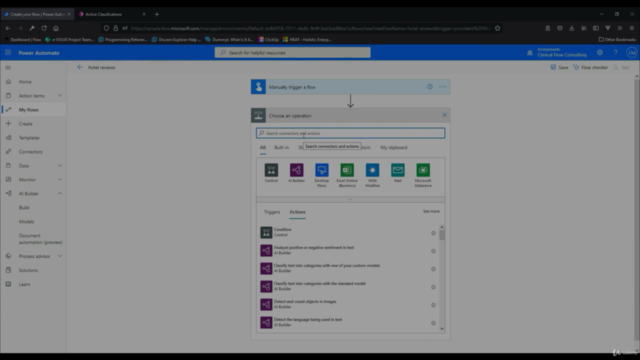Viewport: 640px width, 360px height.
Task: Show info for the Condition action
Action: (x=433, y=233)
